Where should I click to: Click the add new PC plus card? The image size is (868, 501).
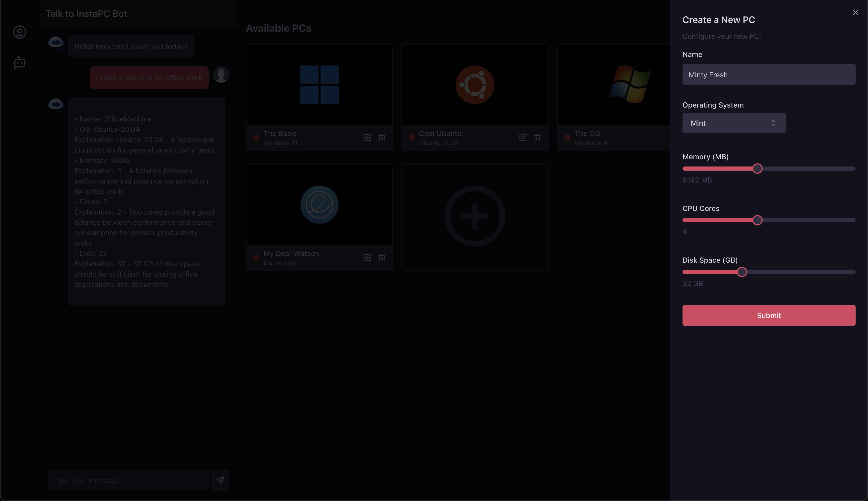(475, 216)
